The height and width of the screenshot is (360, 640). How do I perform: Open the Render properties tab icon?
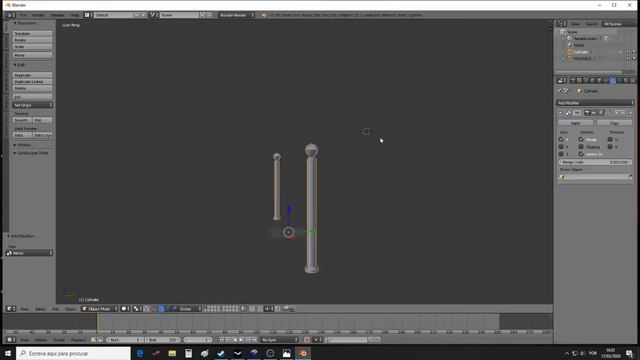pos(573,80)
